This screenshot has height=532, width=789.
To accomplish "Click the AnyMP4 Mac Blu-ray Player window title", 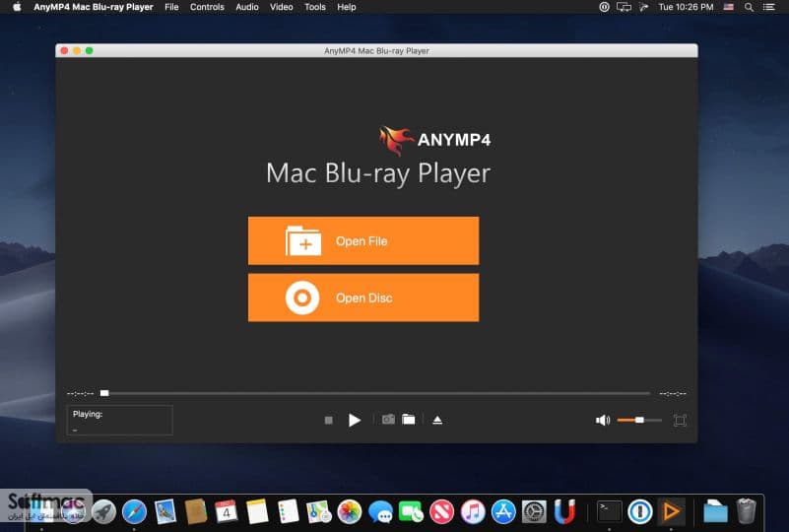I will point(376,51).
